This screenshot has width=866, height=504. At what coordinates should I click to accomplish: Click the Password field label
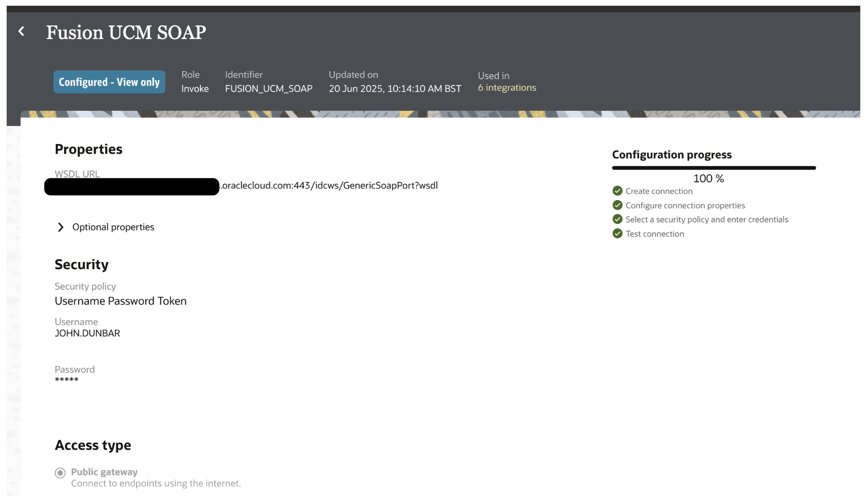(74, 370)
